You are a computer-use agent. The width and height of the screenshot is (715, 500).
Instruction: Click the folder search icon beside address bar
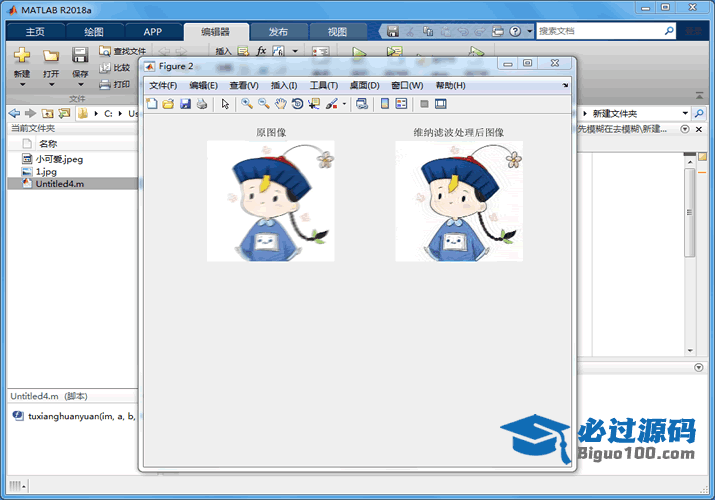click(699, 113)
